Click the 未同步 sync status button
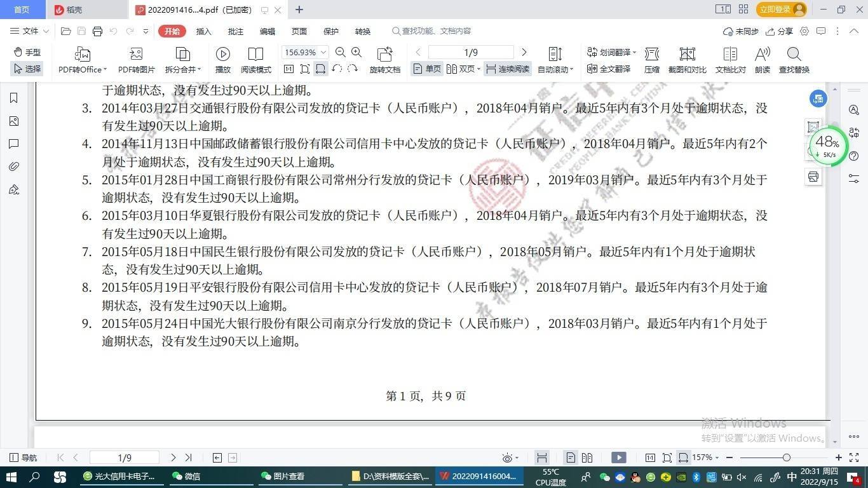 tap(741, 31)
